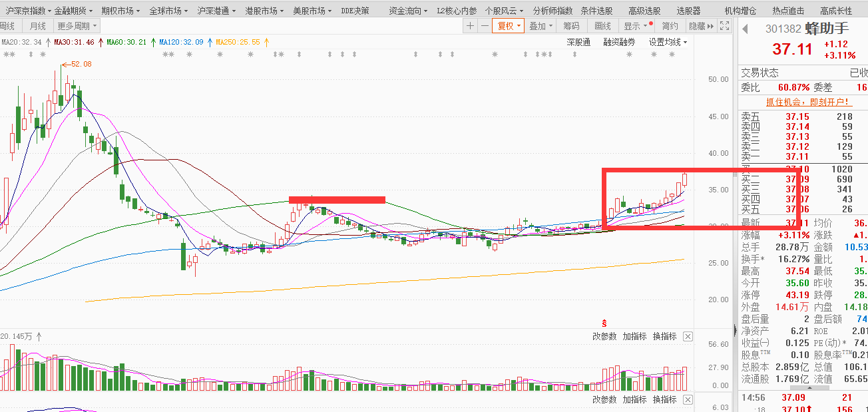Image resolution: width=868 pixels, height=412 pixels.
Task: Open 高级选股 menu item
Action: 644,11
